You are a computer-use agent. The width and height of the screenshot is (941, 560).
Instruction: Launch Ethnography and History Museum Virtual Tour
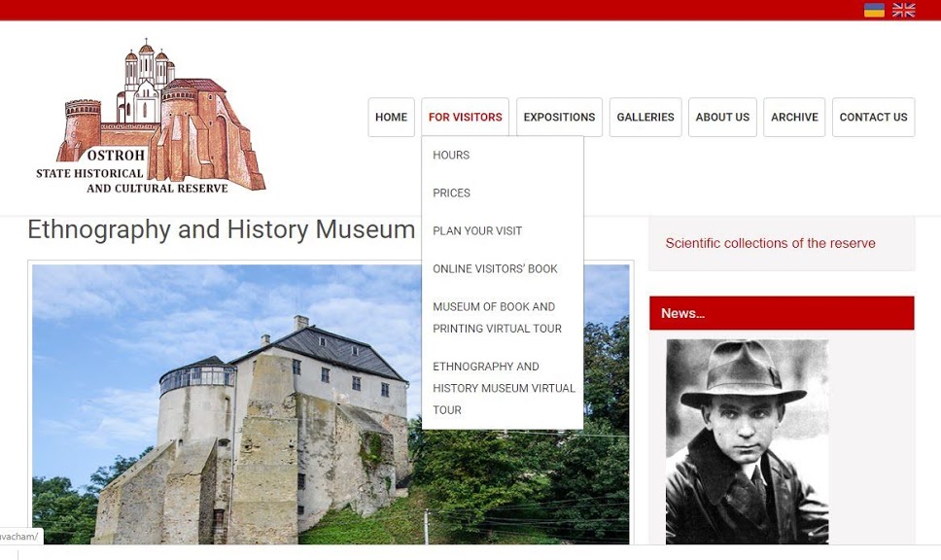pos(503,388)
